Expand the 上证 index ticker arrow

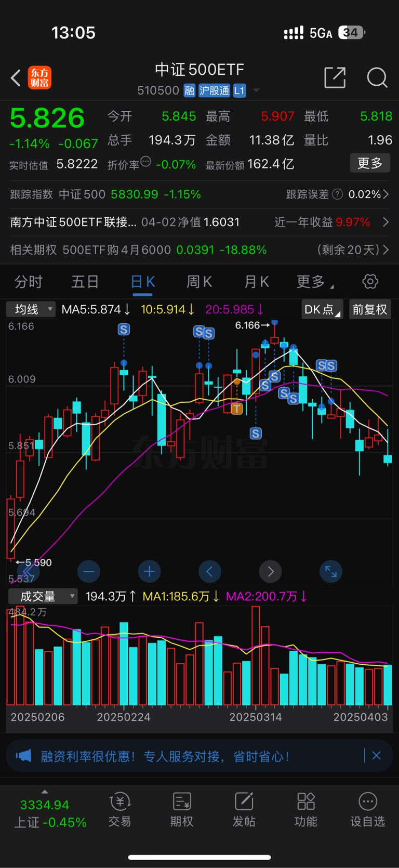(45, 792)
